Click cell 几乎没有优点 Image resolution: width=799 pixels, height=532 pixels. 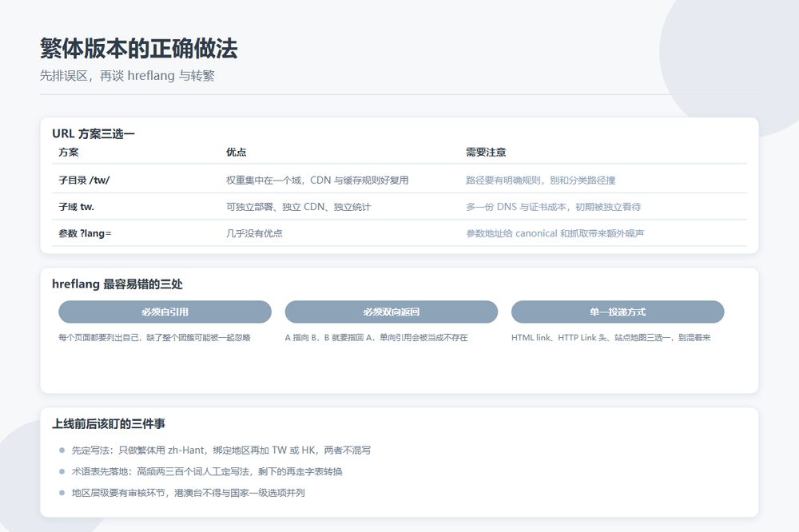(254, 233)
